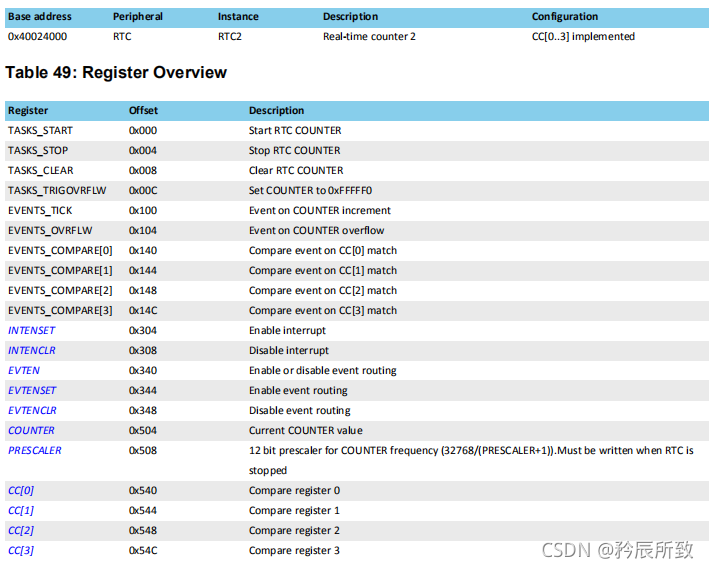Image resolution: width=709 pixels, height=568 pixels.
Task: Click the Register column header
Action: click(28, 111)
